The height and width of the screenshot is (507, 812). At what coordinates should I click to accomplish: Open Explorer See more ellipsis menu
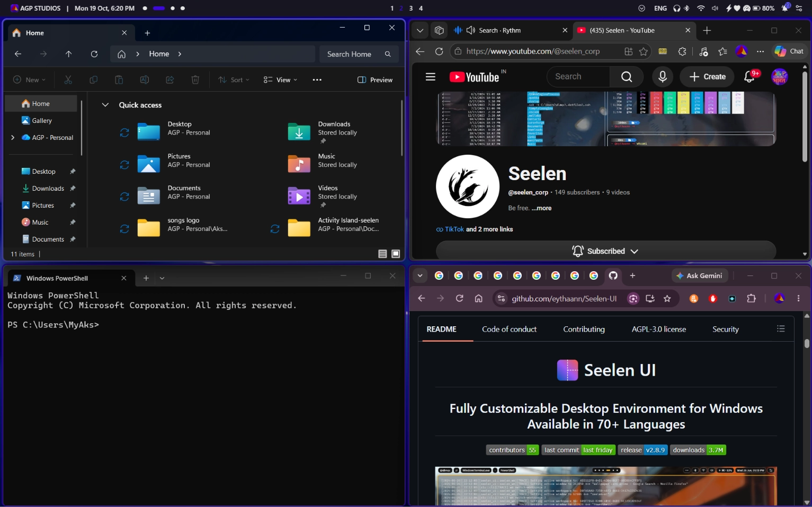coord(317,80)
